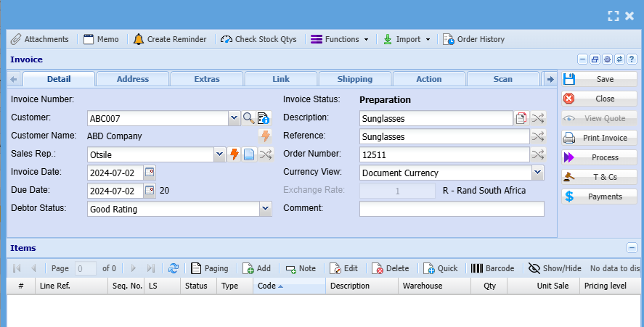The height and width of the screenshot is (327, 644).
Task: Click the Due Date calendar icon
Action: point(150,191)
